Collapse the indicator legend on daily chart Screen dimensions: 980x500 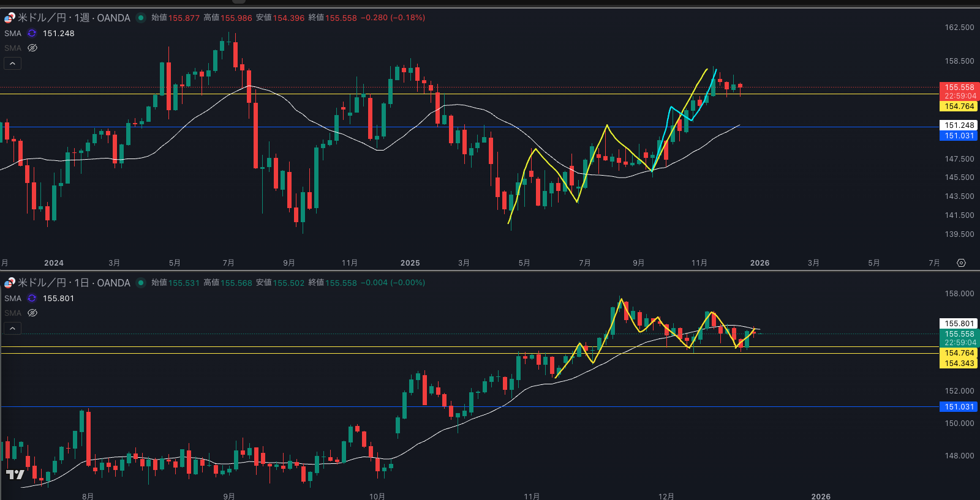coord(12,328)
